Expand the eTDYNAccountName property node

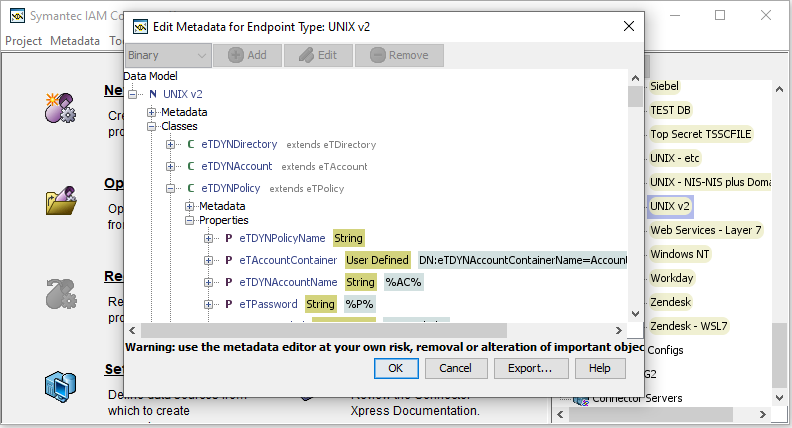click(209, 283)
